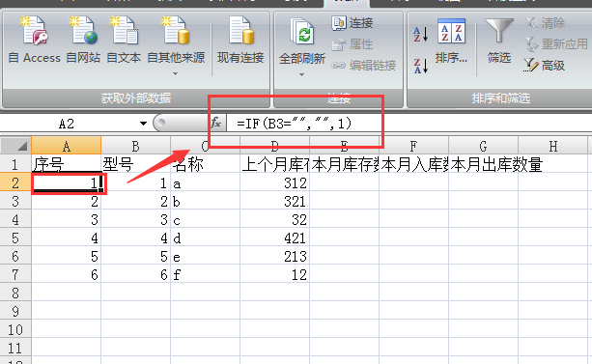Sort descending Z to A
Screen dimensions: 592x364
click(421, 66)
